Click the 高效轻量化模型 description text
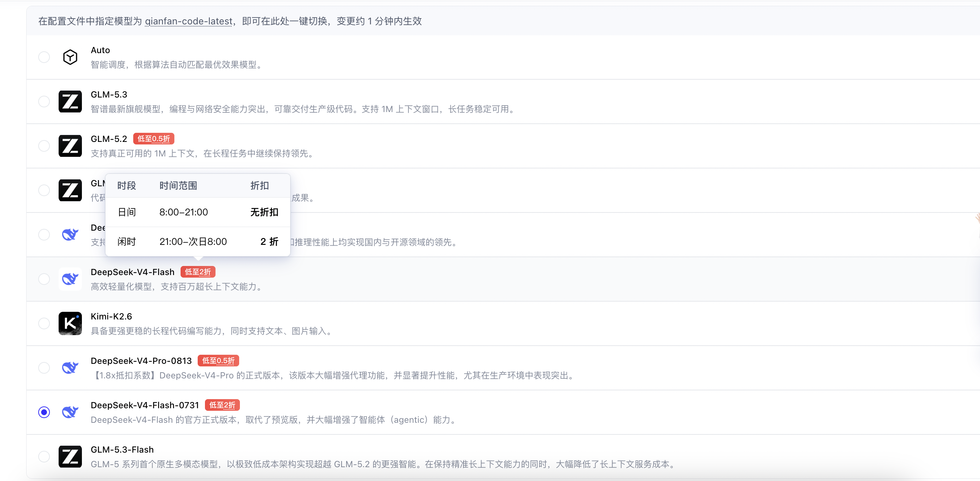The image size is (980, 481). point(177,287)
